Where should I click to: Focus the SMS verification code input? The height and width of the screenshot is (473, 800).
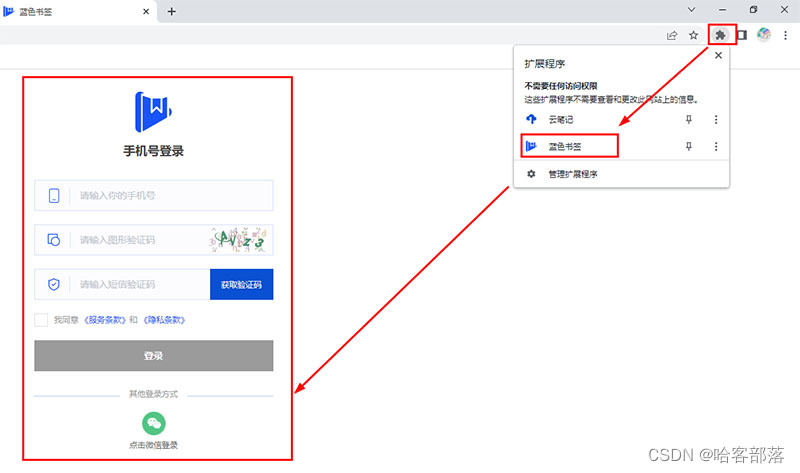122,284
